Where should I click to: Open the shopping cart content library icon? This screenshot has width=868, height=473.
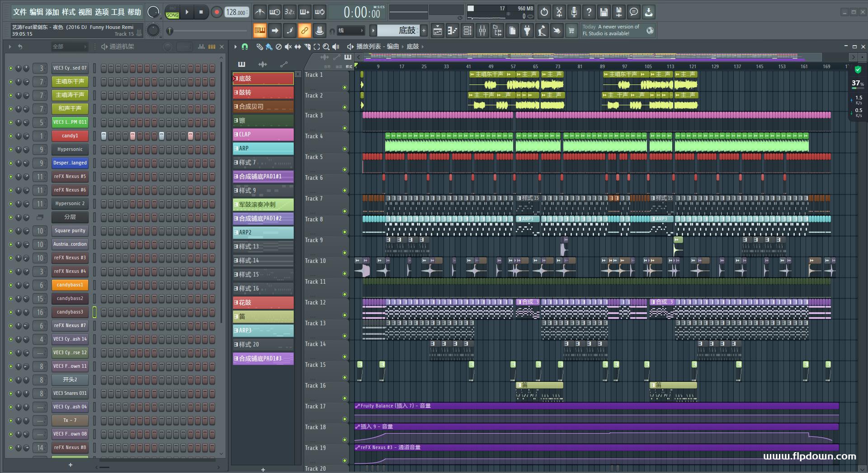[572, 31]
